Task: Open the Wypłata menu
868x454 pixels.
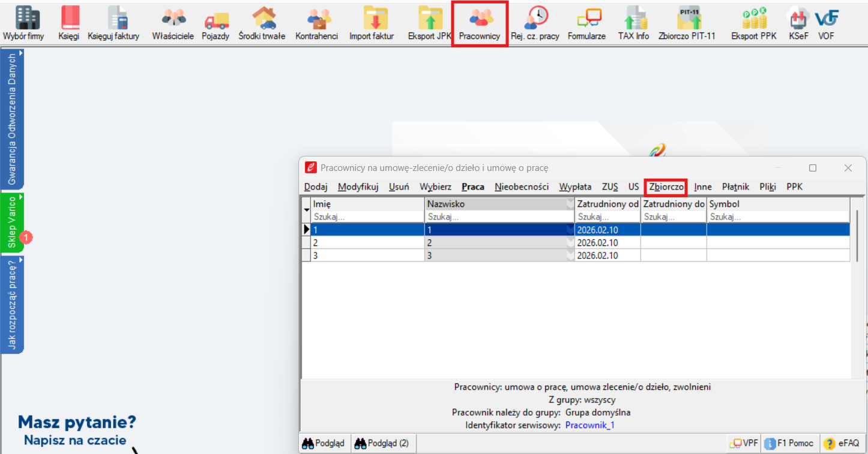Action: 575,187
